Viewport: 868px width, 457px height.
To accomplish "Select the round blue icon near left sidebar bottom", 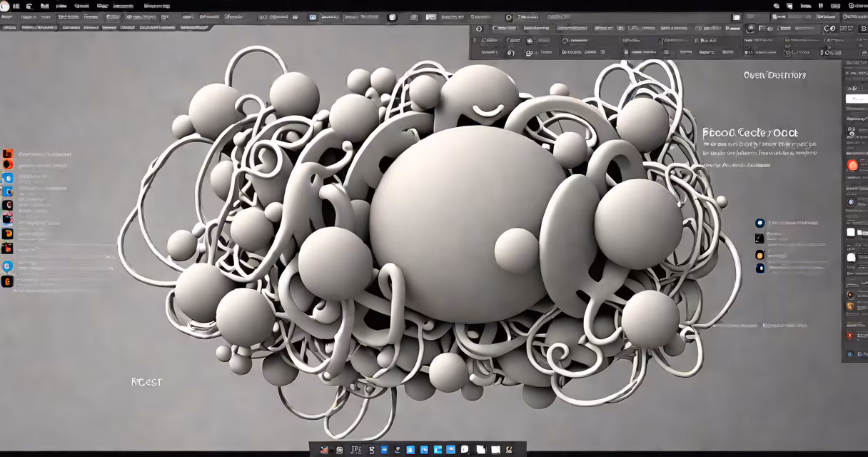I will pyautogui.click(x=8, y=266).
